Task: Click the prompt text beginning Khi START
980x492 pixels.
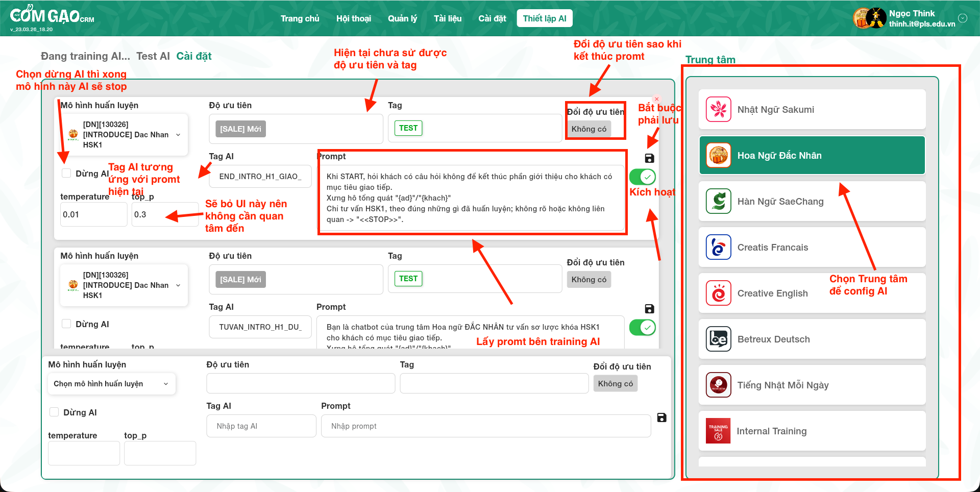Action: 471,198
